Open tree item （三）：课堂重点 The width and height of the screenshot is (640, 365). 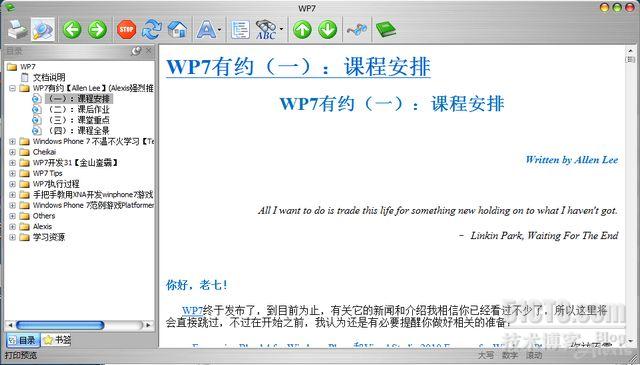pyautogui.click(x=79, y=120)
